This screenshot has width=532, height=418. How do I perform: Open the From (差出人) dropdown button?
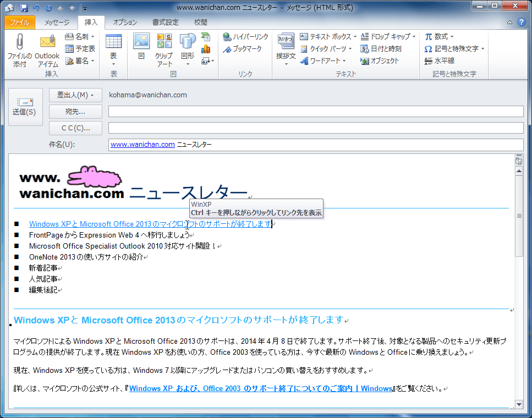75,95
